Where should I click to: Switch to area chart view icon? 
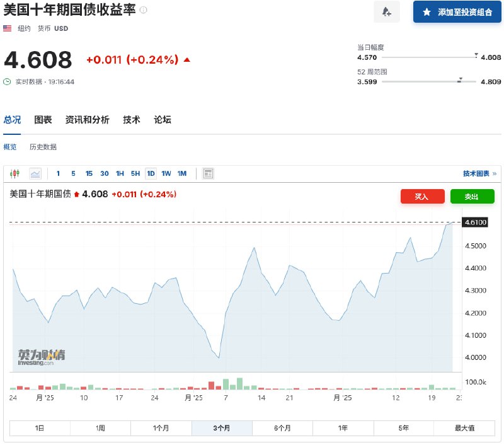[x=35, y=173]
